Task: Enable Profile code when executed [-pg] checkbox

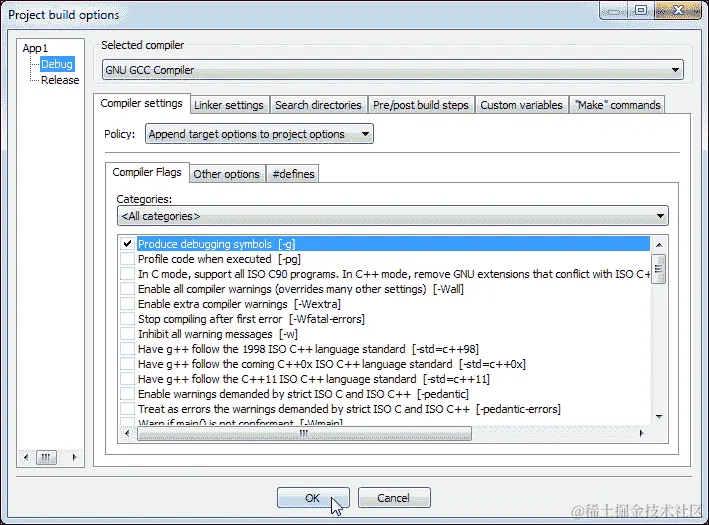Action: 127,259
